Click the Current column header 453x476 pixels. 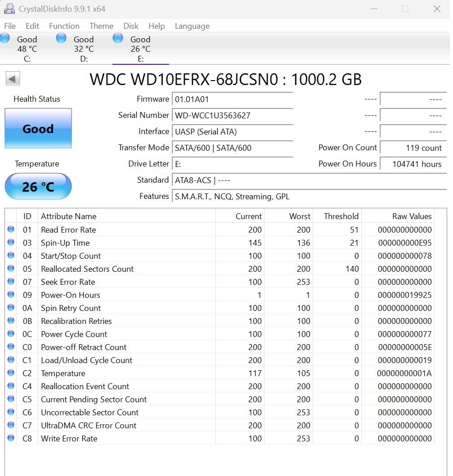[x=240, y=216]
